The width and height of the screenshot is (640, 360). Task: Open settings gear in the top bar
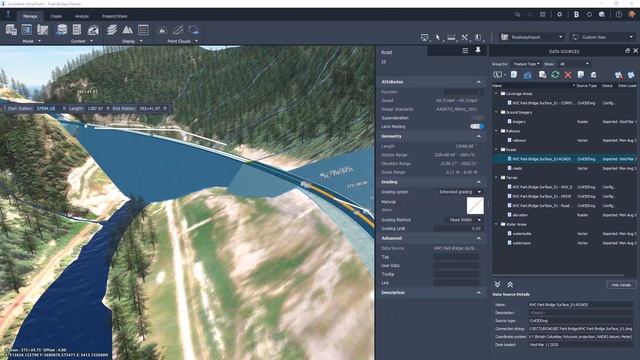pyautogui.click(x=560, y=14)
